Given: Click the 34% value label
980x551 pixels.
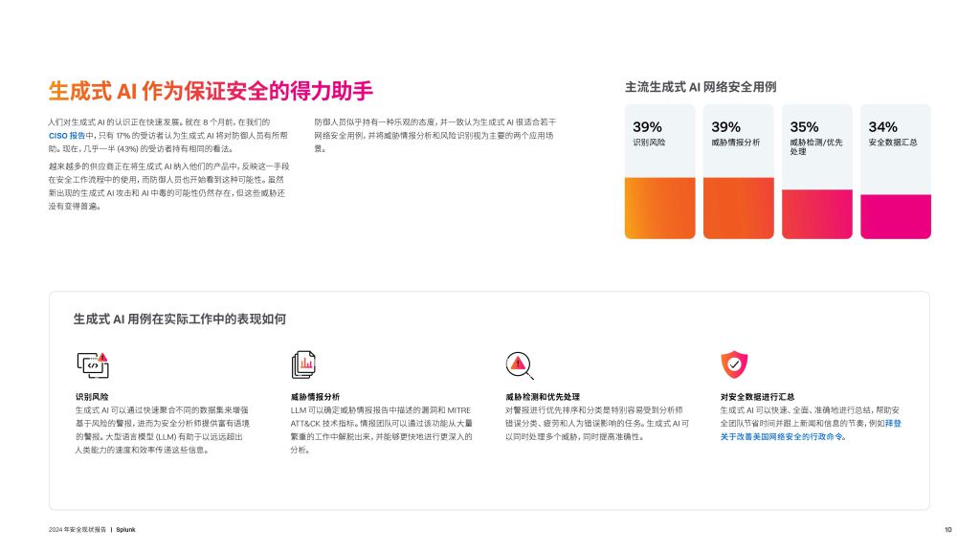Looking at the screenshot, I should (x=882, y=127).
